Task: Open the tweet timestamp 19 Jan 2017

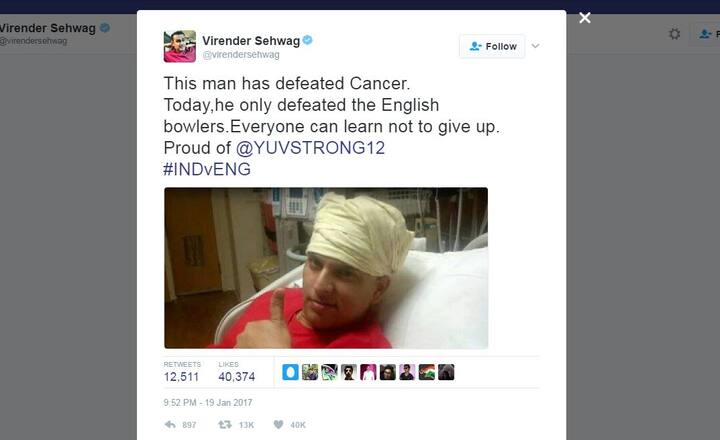Action: [208, 402]
